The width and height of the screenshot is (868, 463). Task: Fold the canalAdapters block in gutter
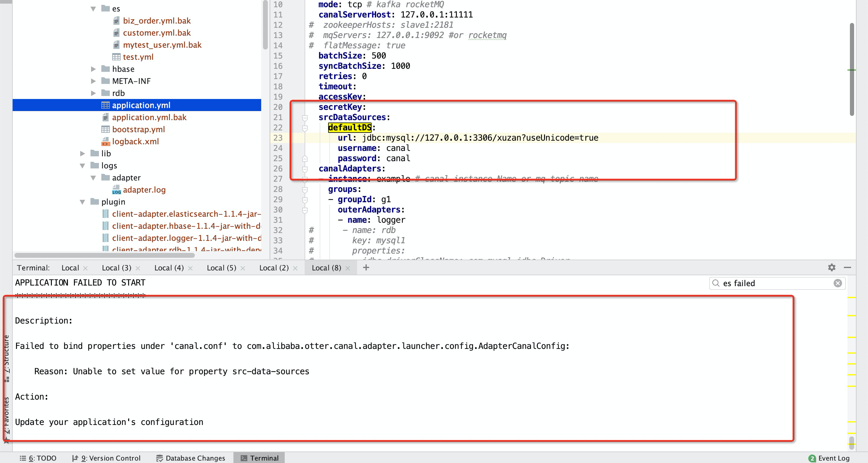(305, 169)
